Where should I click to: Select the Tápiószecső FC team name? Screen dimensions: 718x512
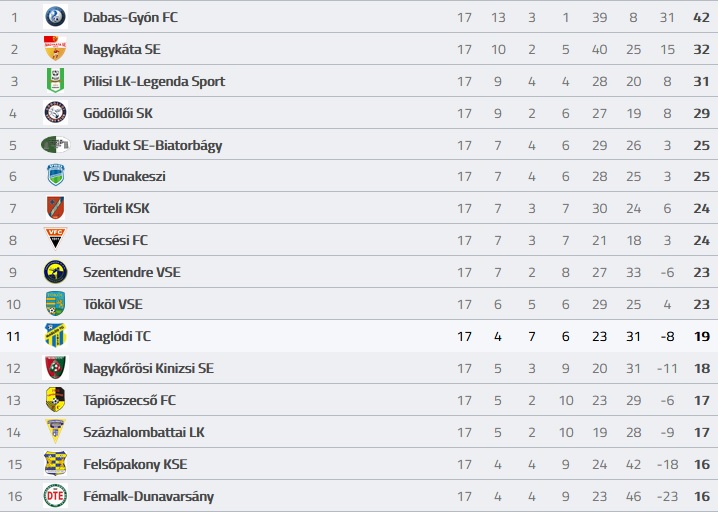pyautogui.click(x=129, y=401)
